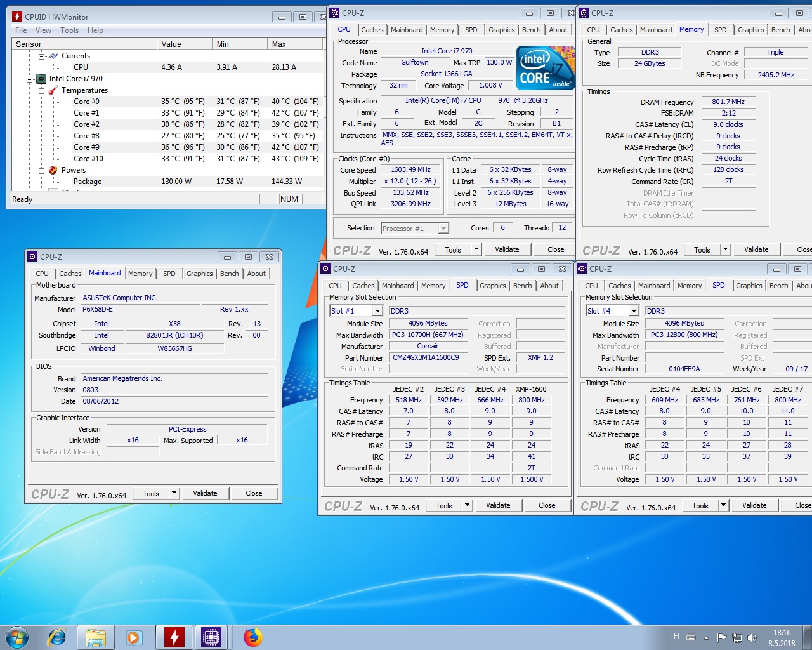Screen dimensions: 812x650
Task: Click the Part Number field CMZ4GX3M1A1600C9
Action: 428,357
